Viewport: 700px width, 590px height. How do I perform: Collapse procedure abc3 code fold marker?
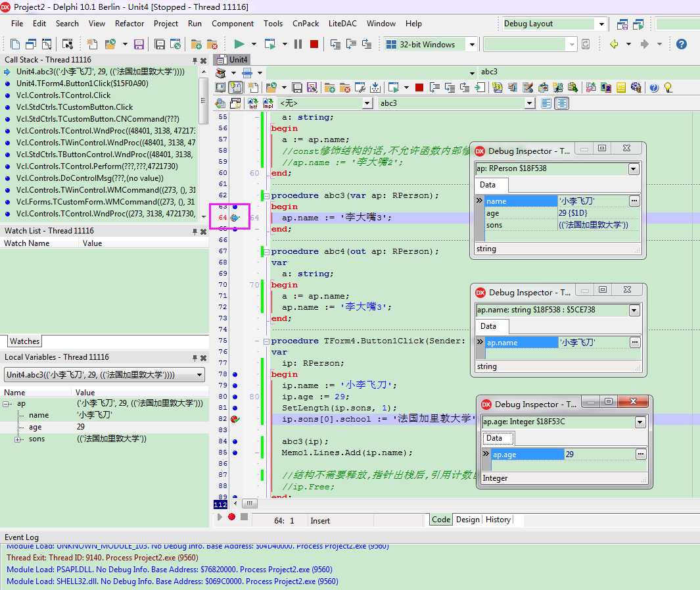tap(266, 195)
